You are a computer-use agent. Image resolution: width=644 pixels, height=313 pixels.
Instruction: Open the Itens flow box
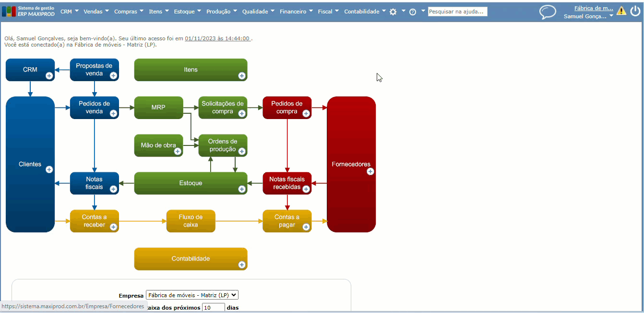point(191,70)
